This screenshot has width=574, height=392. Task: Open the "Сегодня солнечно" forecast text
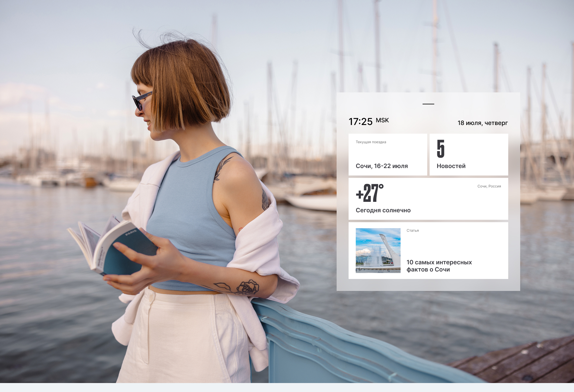383,210
